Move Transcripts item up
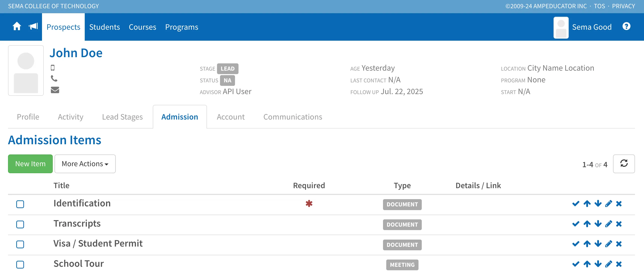This screenshot has height=280, width=644. (587, 224)
